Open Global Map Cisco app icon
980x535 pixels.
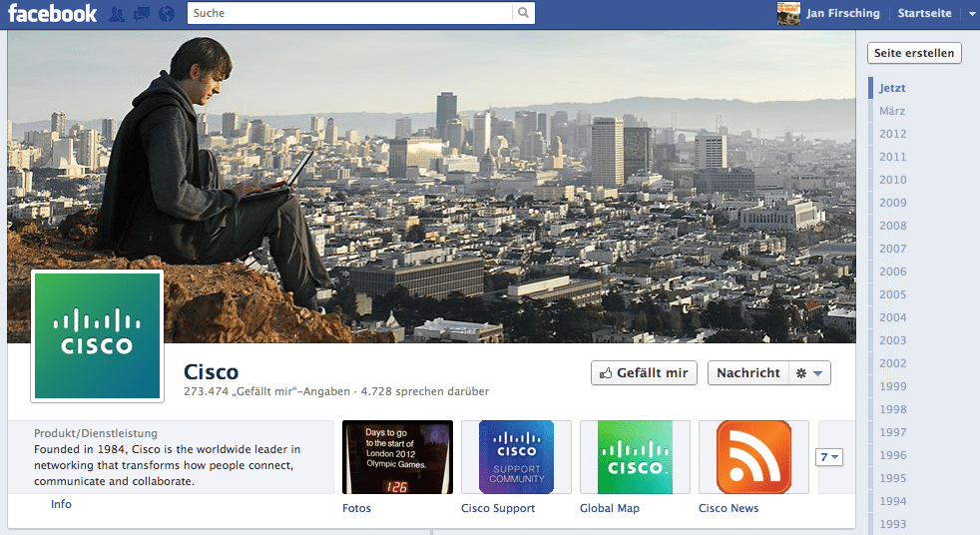(x=635, y=457)
